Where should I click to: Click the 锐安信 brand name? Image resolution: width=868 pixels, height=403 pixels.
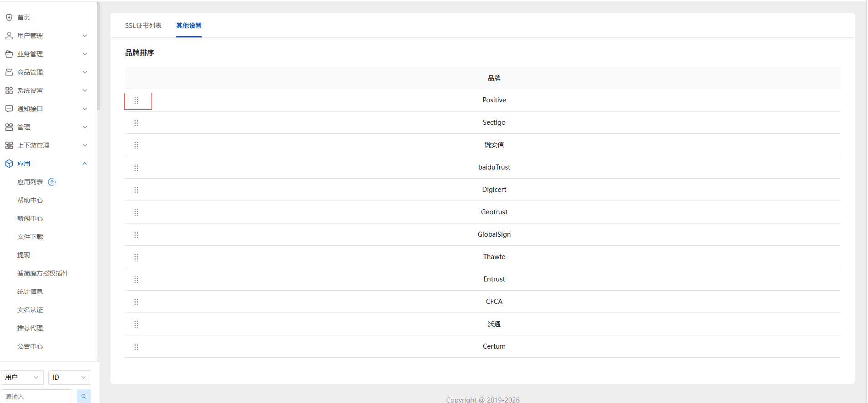(x=494, y=145)
